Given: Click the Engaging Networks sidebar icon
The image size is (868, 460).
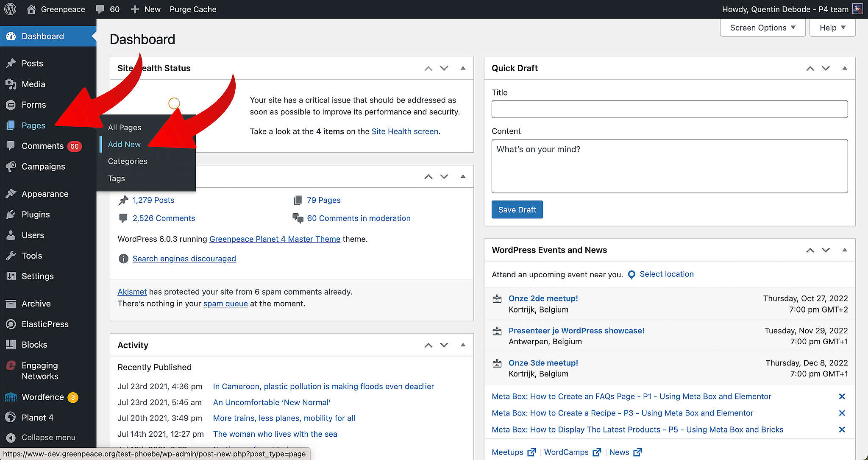Looking at the screenshot, I should click(11, 365).
